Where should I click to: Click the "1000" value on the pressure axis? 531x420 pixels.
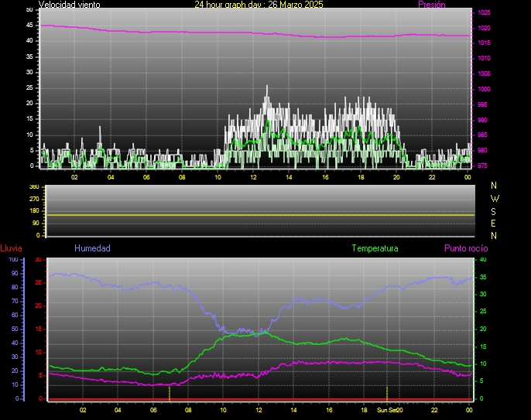(484, 90)
